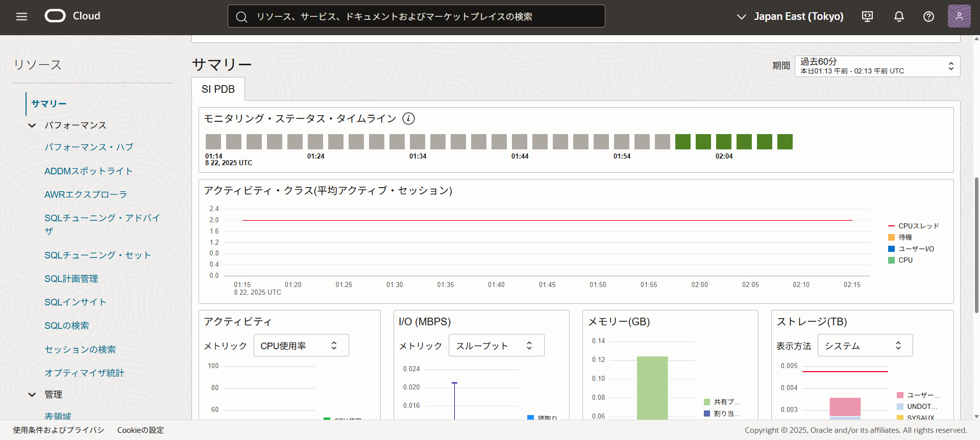Open パフォーマンス・ハブ
Viewport: 980px width, 440px height.
pos(89,147)
